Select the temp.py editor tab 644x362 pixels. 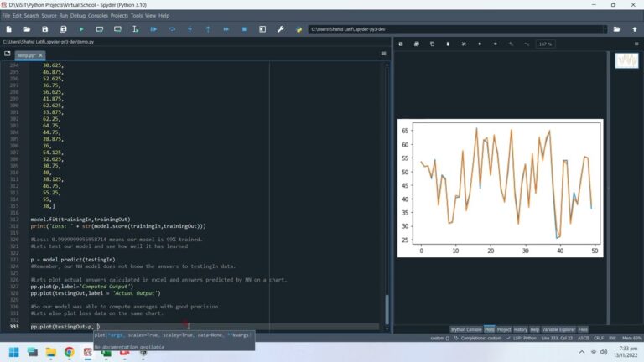click(x=27, y=55)
